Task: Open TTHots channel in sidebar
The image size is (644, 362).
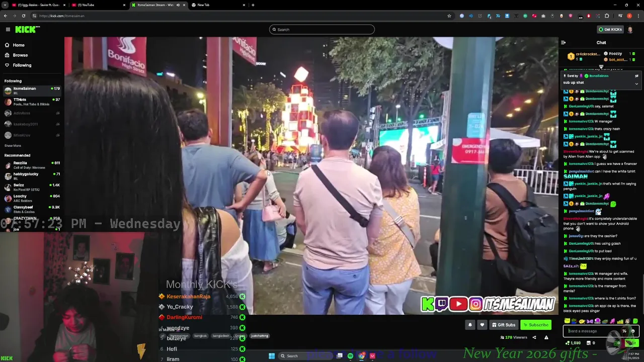Action: [32, 102]
